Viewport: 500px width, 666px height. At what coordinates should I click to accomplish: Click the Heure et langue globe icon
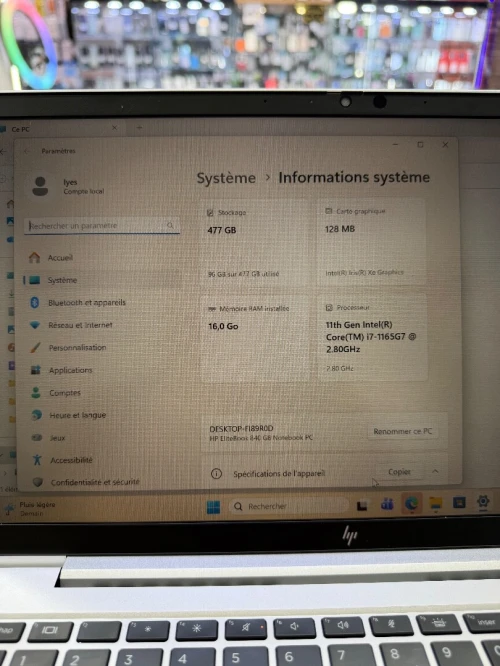click(x=37, y=415)
